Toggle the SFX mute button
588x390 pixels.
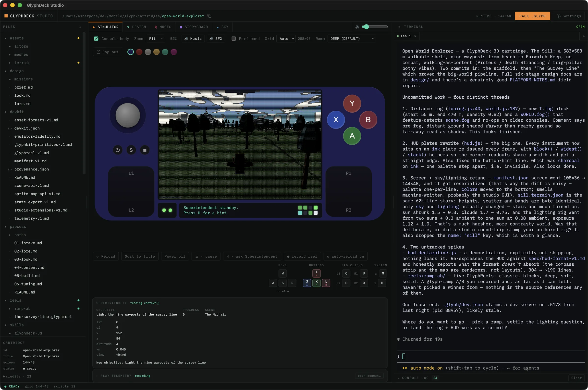216,39
